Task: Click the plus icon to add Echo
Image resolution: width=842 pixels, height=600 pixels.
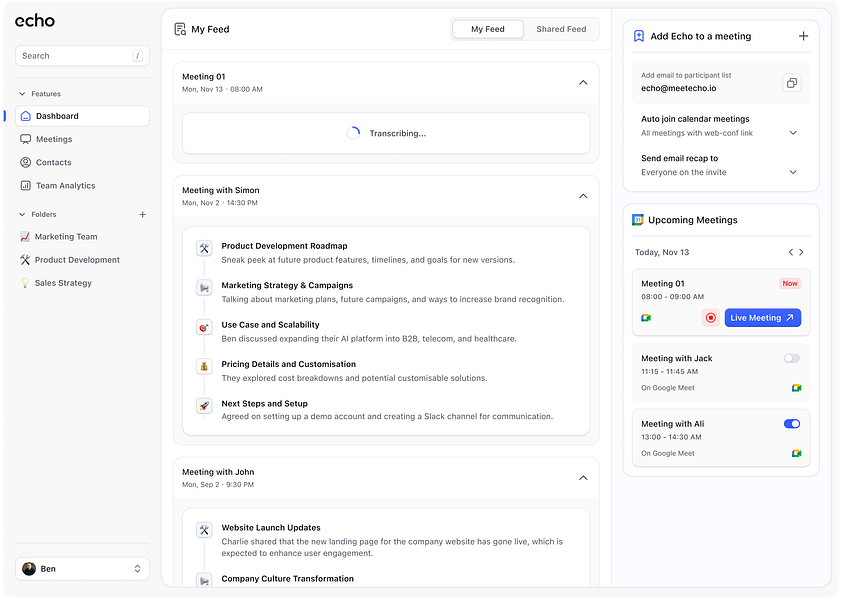Action: tap(803, 36)
